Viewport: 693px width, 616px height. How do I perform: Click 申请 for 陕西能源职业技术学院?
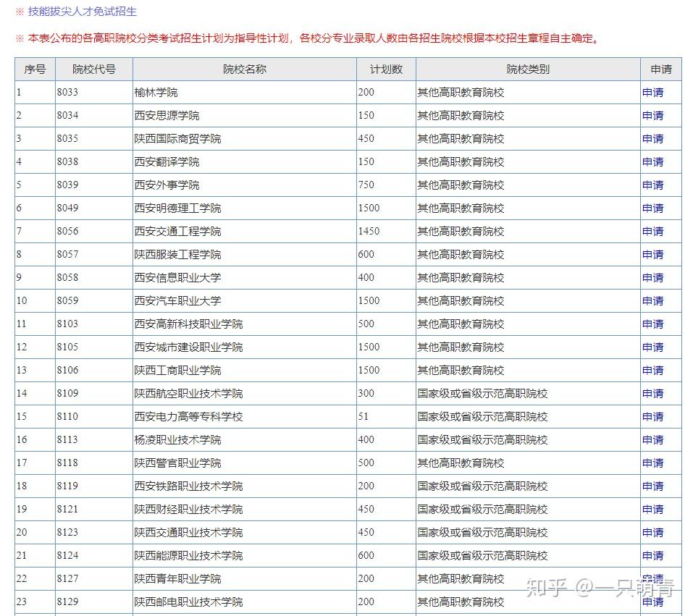point(652,555)
